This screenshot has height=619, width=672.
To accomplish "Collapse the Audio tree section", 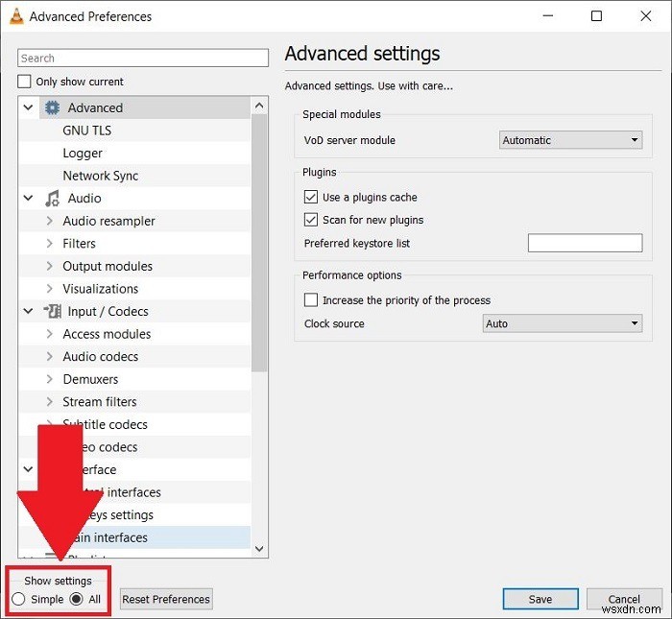I will coord(28,198).
